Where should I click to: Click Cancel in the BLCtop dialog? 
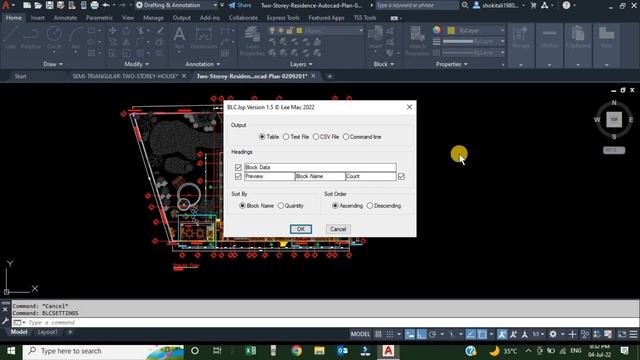pos(338,229)
